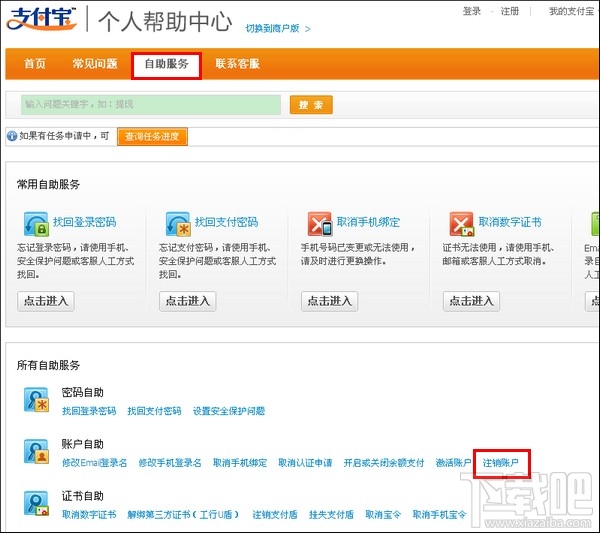Click the 取消数字证书 icon
Screen dimensions: 600x533
point(461,223)
